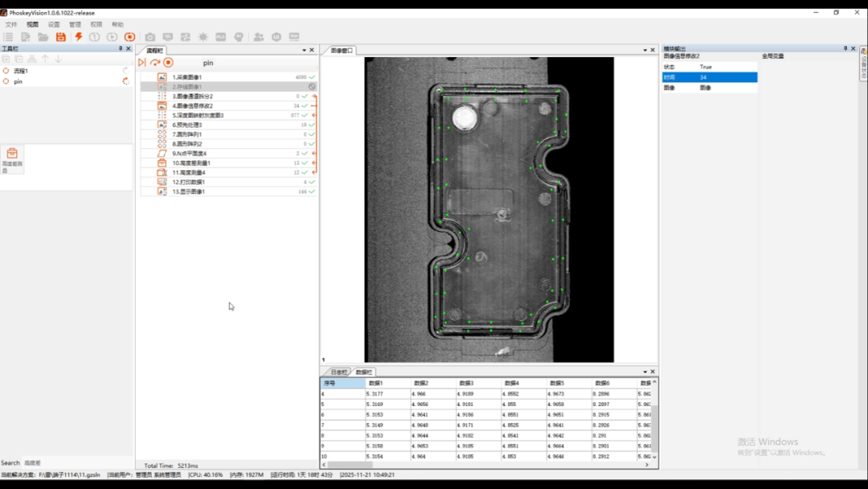The width and height of the screenshot is (868, 489).
Task: Open the data panel dropdown arrow
Action: 644,372
